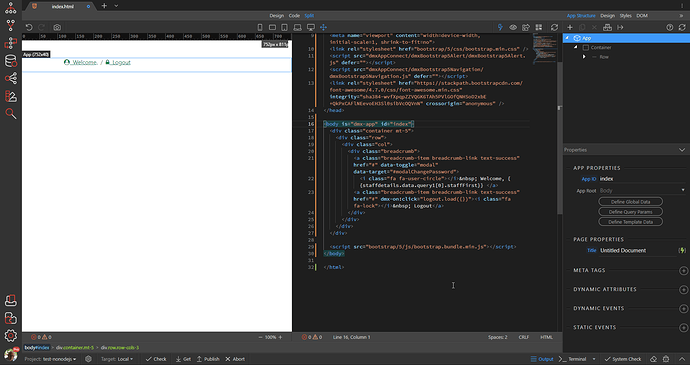Click the refresh icon in App Structure toolbar
Screen dimensions: 690x365
pyautogui.click(x=682, y=27)
